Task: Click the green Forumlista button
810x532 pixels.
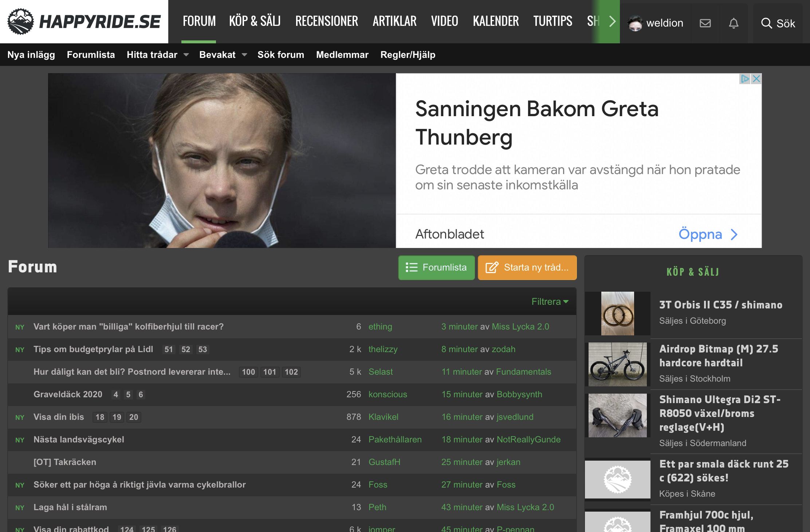Action: tap(436, 268)
